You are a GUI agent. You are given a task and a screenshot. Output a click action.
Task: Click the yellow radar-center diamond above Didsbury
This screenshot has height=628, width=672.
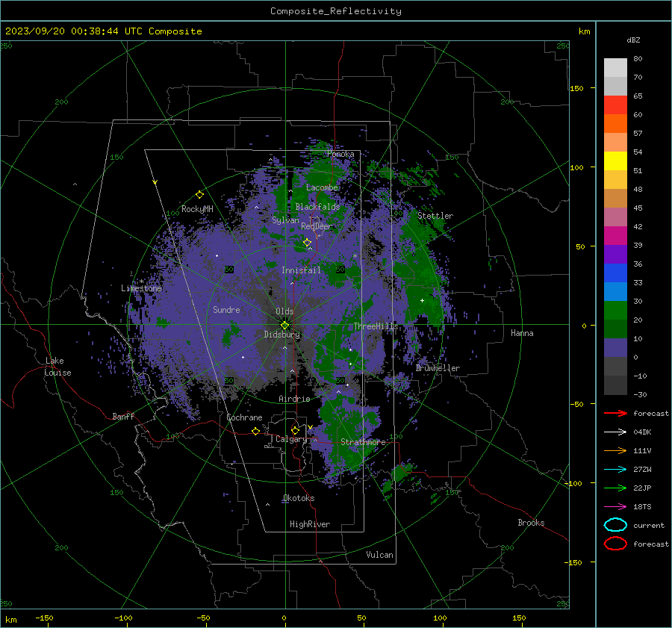click(284, 326)
